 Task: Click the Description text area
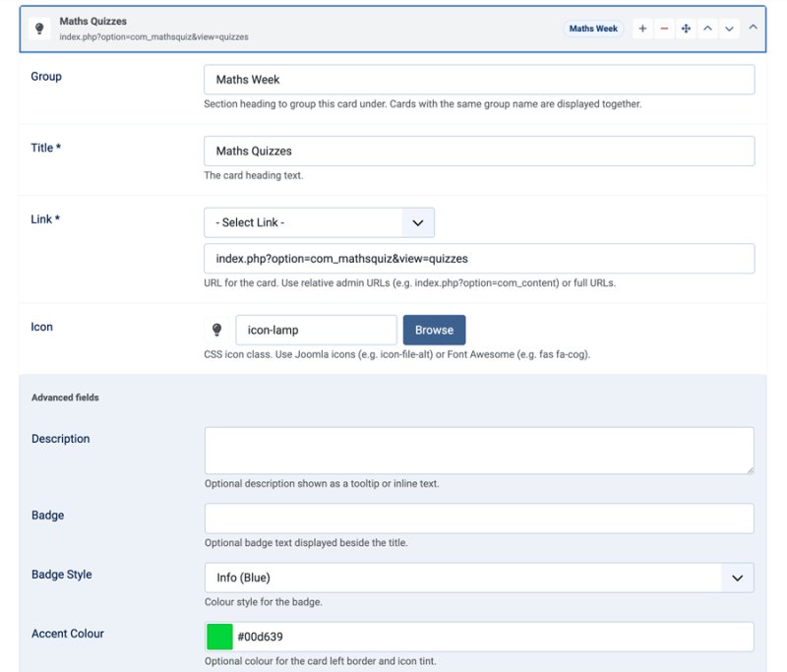click(479, 451)
